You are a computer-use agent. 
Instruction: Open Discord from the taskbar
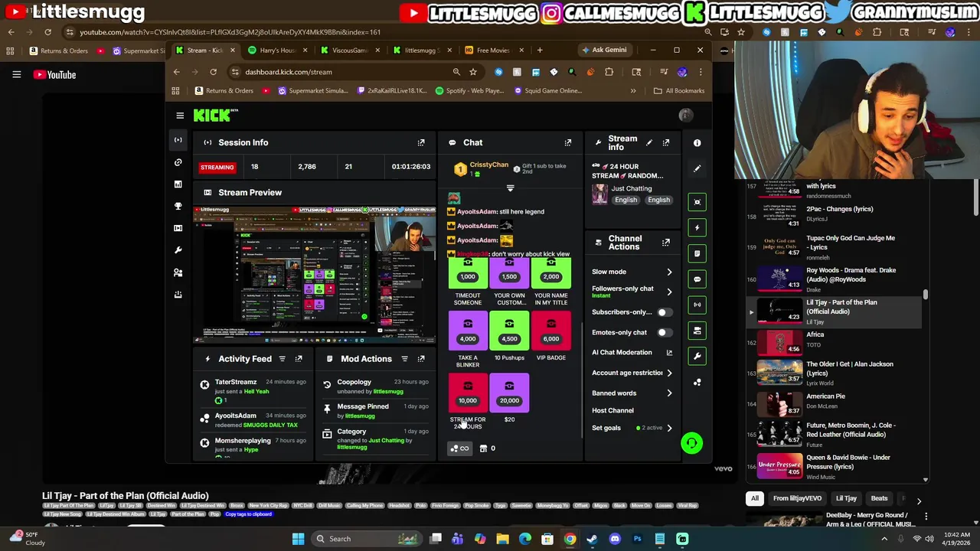[x=615, y=539]
